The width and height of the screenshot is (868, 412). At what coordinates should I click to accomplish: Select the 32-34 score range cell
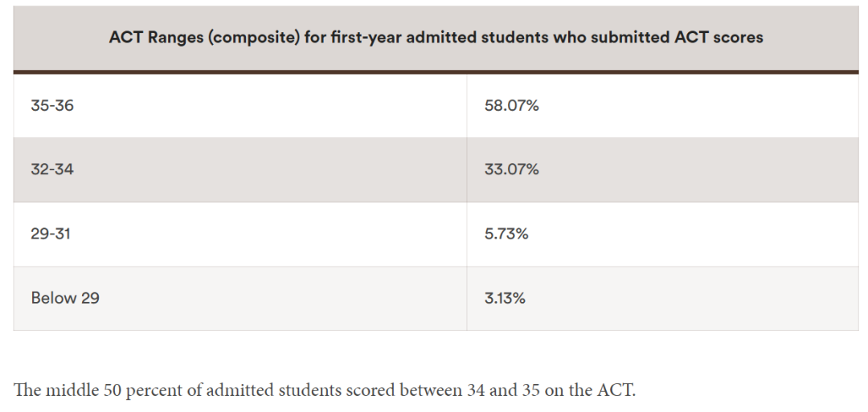52,169
